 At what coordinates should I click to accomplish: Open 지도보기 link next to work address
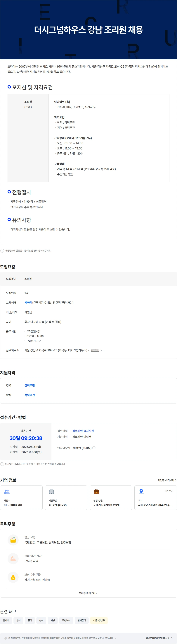click(x=95, y=350)
